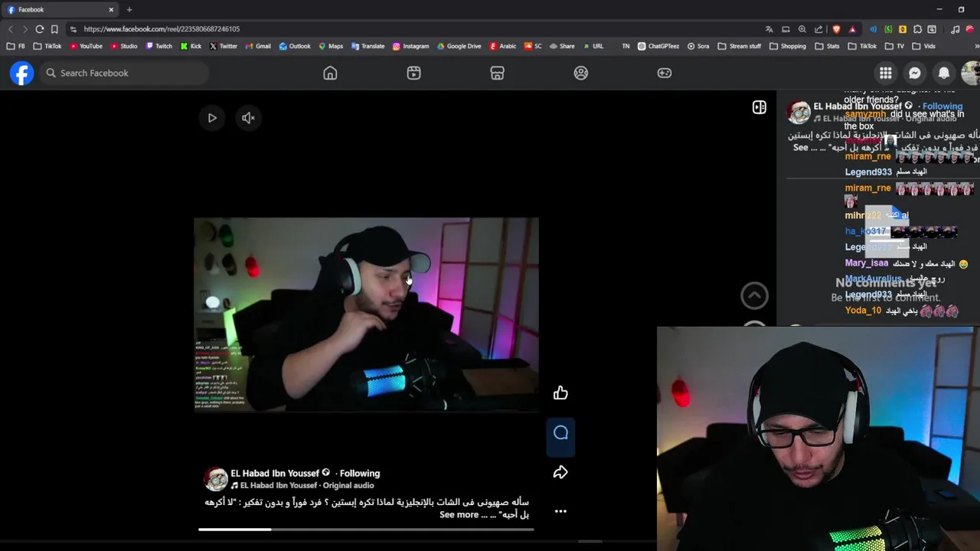Expand the FB bookmarks folder
Viewport: 980px width, 551px height.
[15, 46]
